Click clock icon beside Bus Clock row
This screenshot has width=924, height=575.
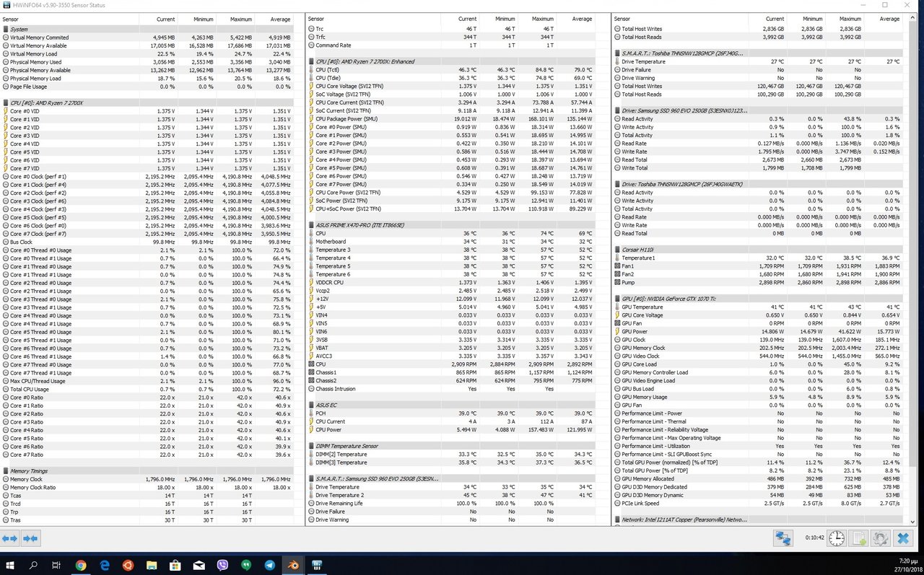tap(6, 242)
